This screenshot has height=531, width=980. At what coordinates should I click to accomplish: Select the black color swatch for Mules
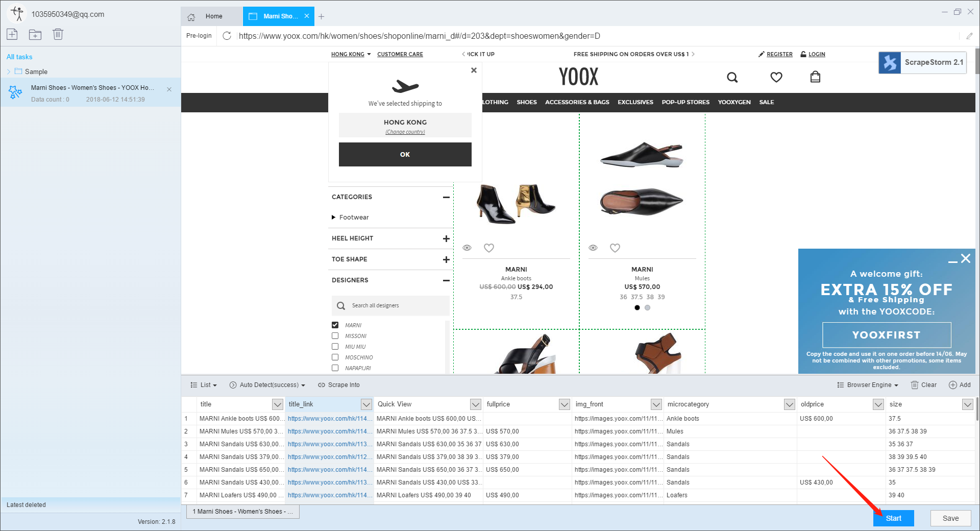point(637,307)
